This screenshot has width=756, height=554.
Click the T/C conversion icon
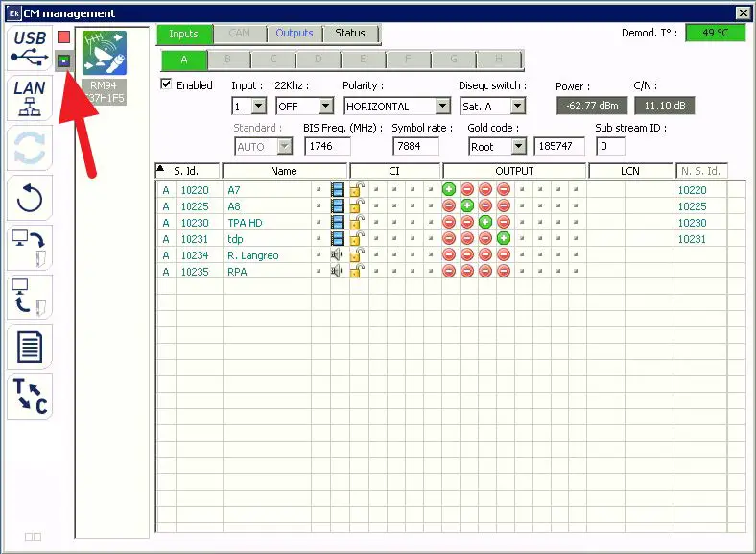point(30,397)
